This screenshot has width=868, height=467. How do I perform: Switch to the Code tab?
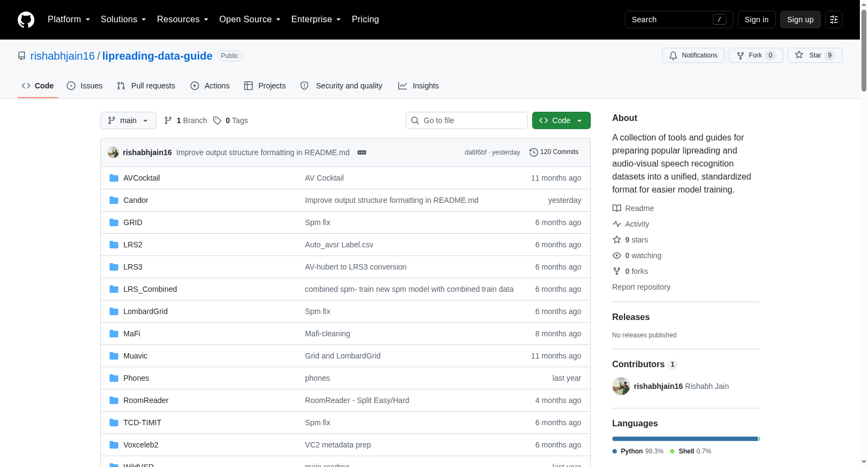click(x=38, y=86)
